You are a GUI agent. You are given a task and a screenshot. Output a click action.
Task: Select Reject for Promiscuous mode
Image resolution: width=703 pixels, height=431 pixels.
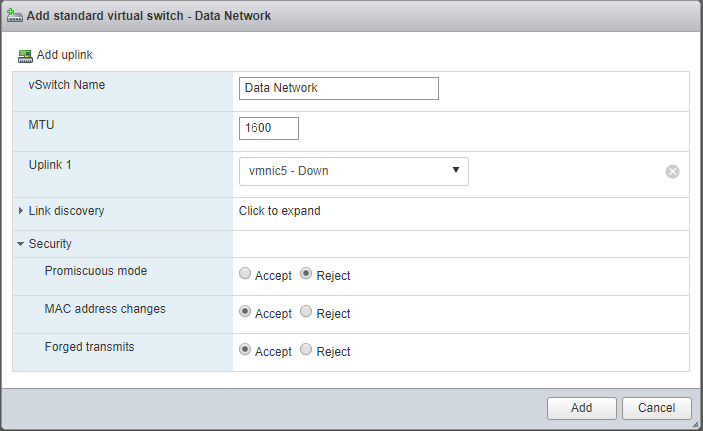coord(306,274)
